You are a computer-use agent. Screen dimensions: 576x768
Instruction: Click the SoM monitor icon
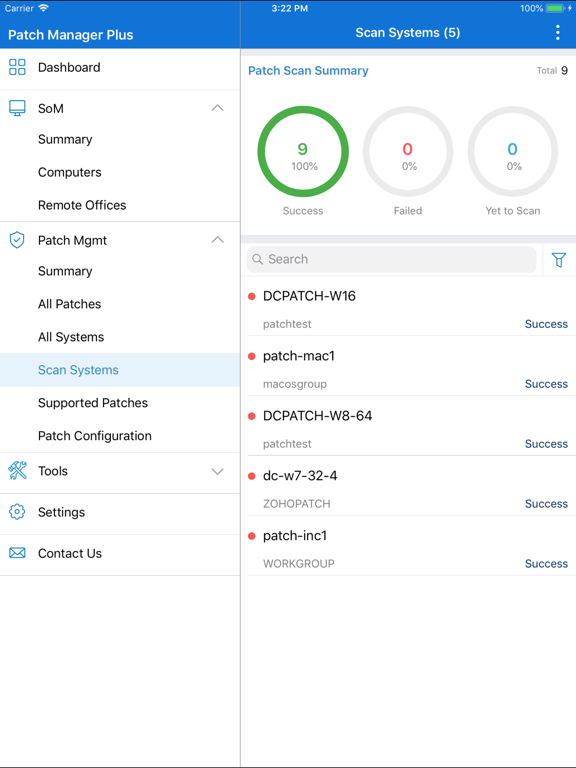point(17,108)
